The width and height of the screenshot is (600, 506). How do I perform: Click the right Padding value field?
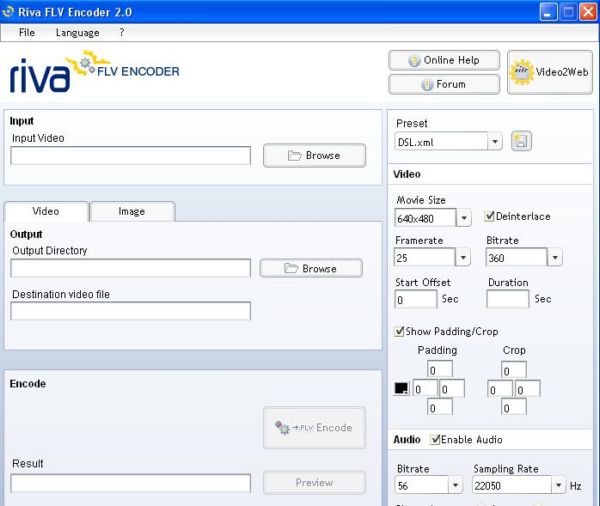click(452, 389)
